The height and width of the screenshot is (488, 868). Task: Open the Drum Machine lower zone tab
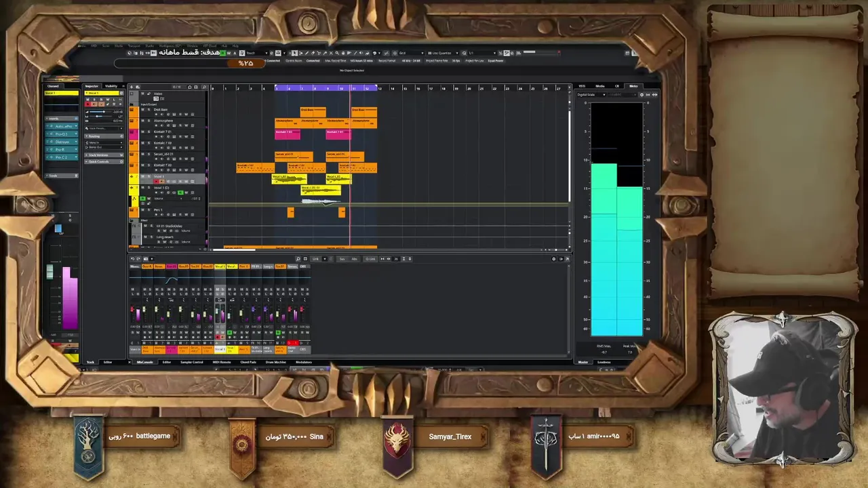tap(275, 362)
